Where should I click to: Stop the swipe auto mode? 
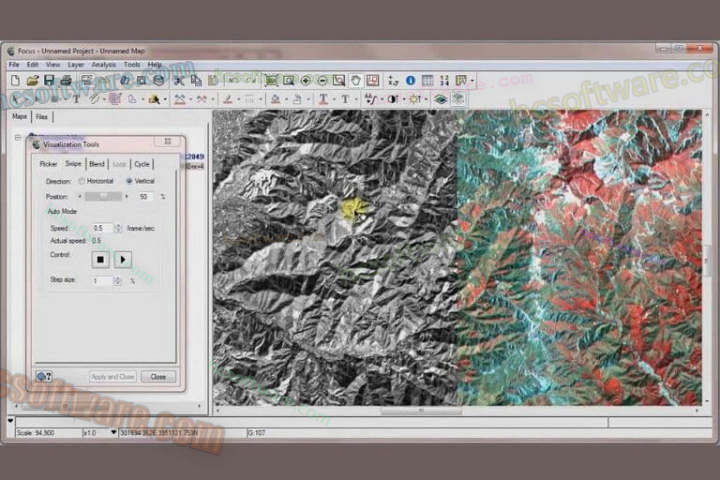(100, 260)
